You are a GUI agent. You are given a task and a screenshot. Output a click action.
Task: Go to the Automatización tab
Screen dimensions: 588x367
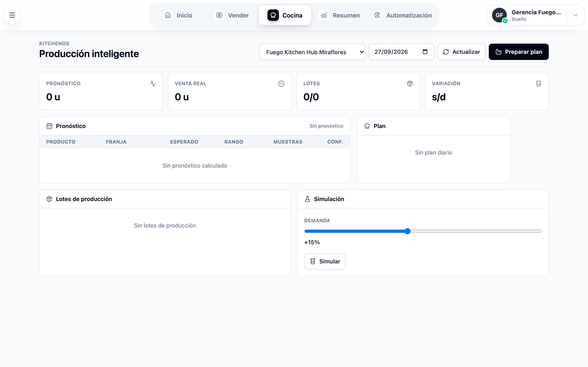[402, 15]
